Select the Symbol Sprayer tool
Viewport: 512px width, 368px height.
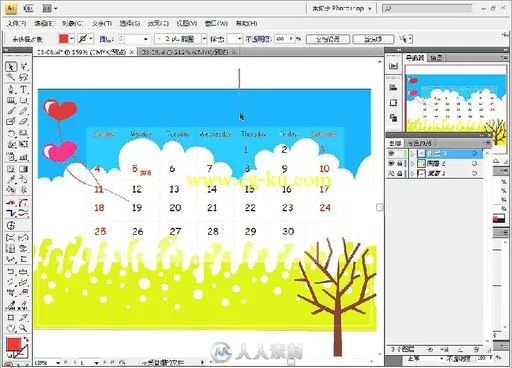click(x=11, y=157)
